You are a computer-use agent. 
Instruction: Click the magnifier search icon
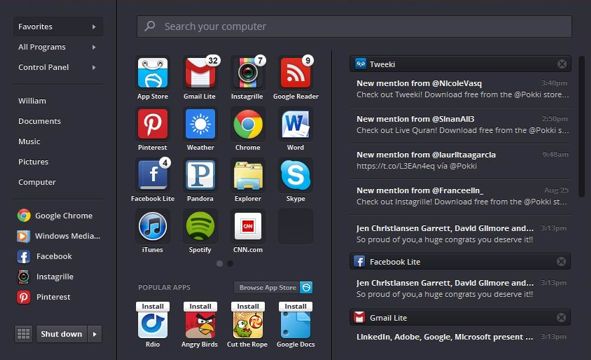point(150,26)
